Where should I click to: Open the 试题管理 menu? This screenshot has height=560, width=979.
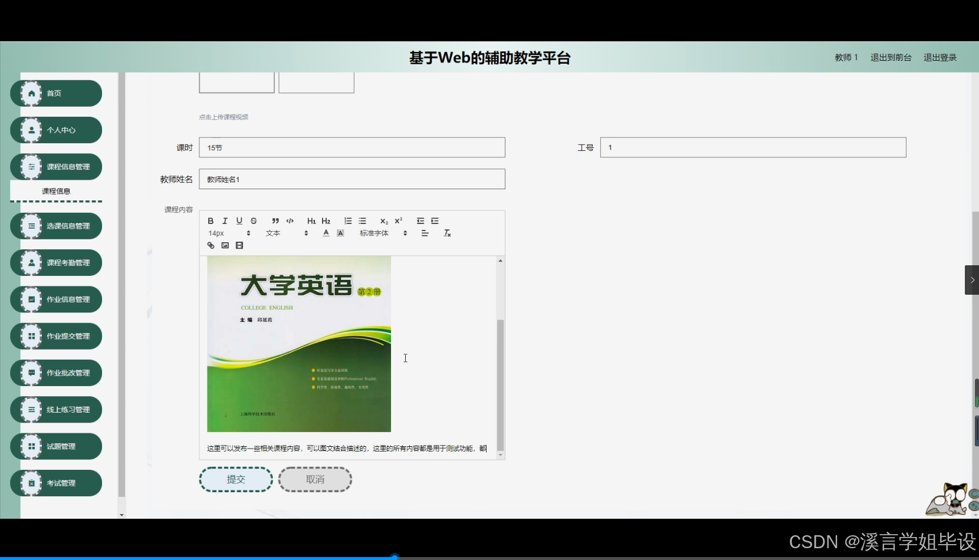pos(56,446)
